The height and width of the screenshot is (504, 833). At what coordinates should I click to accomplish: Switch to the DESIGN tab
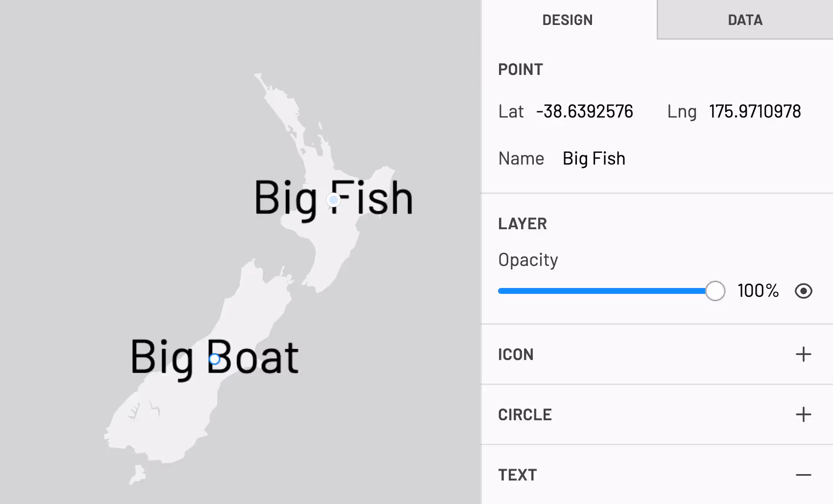567,20
